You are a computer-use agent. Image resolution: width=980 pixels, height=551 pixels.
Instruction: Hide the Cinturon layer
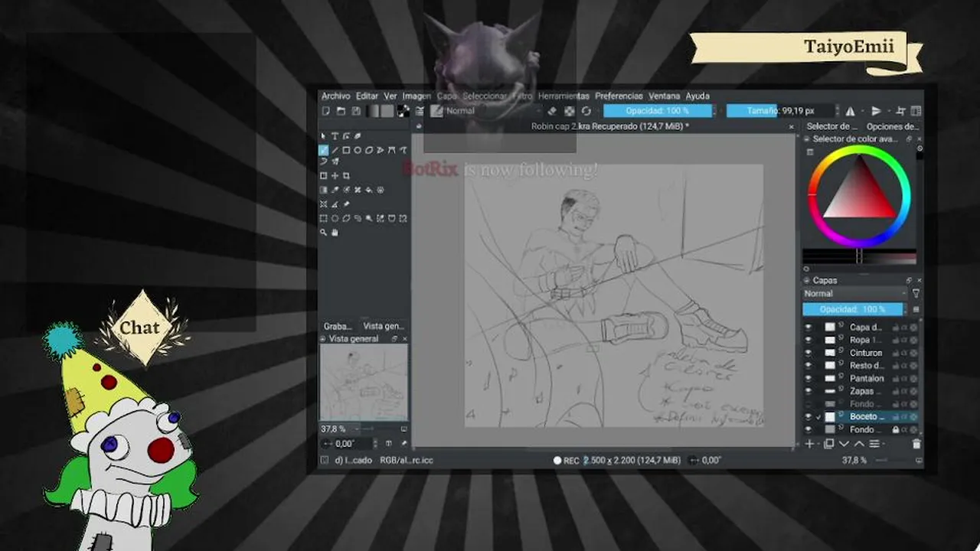[808, 353]
